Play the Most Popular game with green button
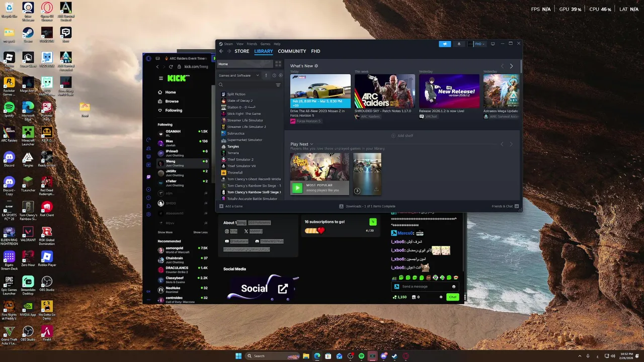 pyautogui.click(x=297, y=188)
